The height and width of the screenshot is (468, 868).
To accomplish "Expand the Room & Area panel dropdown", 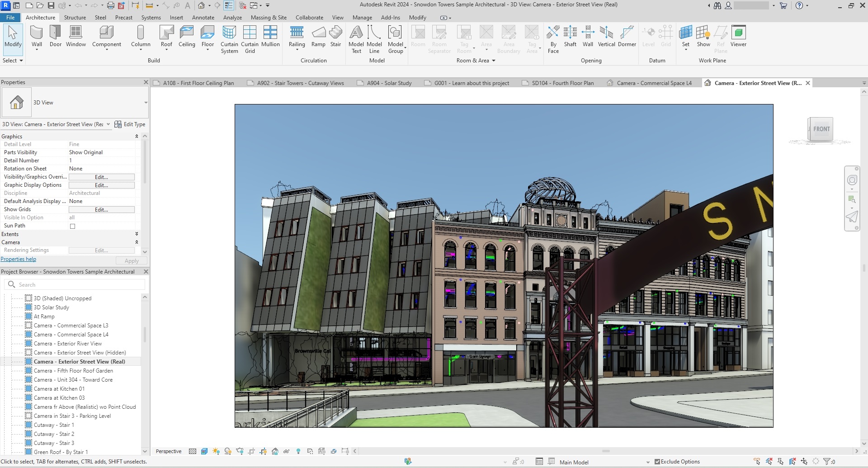I will 493,60.
